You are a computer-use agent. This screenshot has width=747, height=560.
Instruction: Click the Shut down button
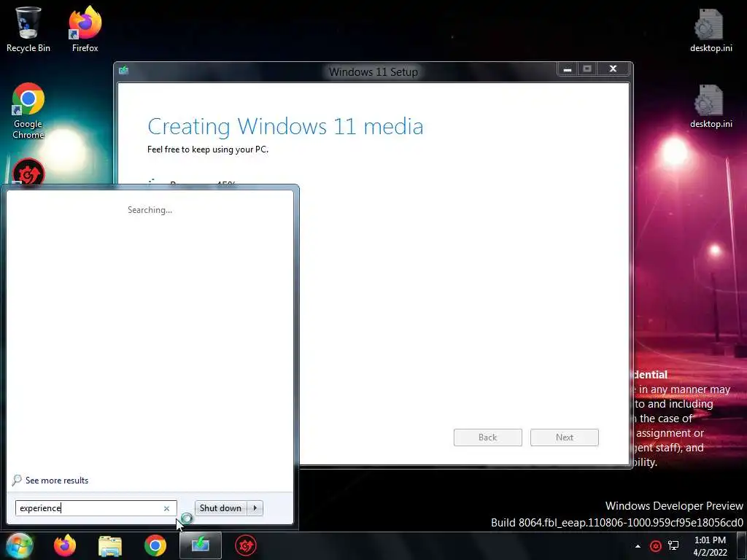click(x=220, y=508)
